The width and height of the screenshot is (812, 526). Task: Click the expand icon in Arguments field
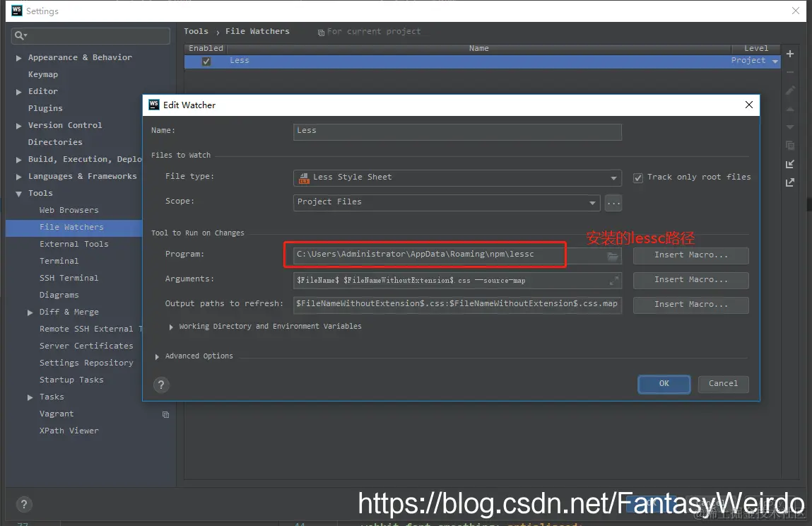click(x=613, y=281)
